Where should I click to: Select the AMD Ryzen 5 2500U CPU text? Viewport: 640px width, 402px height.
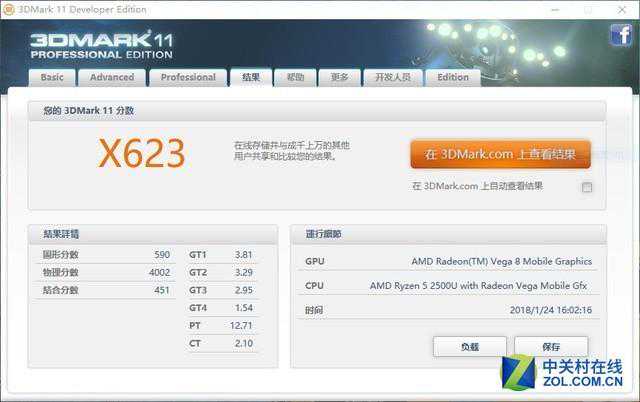click(480, 285)
